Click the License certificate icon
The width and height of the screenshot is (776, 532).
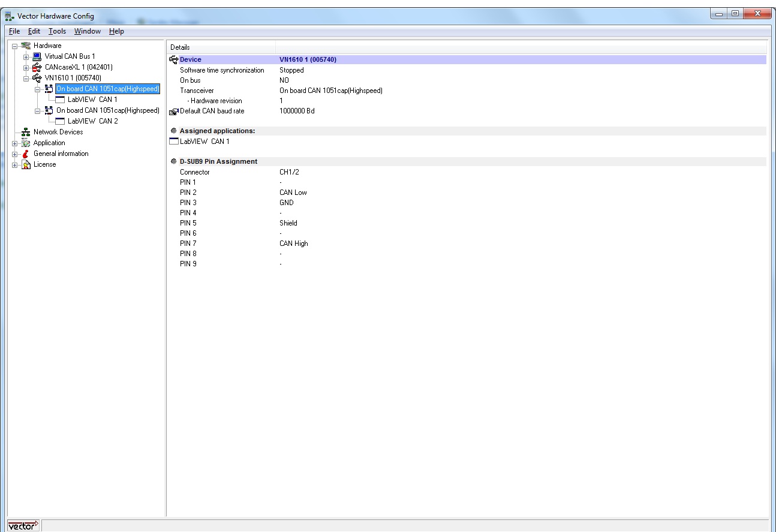coord(26,164)
